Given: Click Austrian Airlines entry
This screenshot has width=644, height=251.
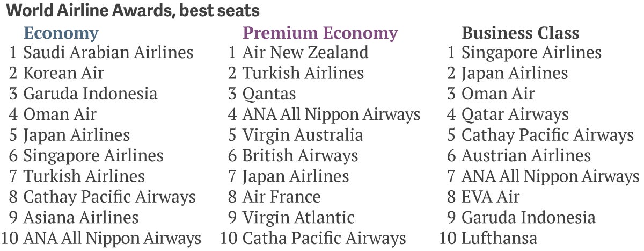Looking at the screenshot, I should (526, 156).
